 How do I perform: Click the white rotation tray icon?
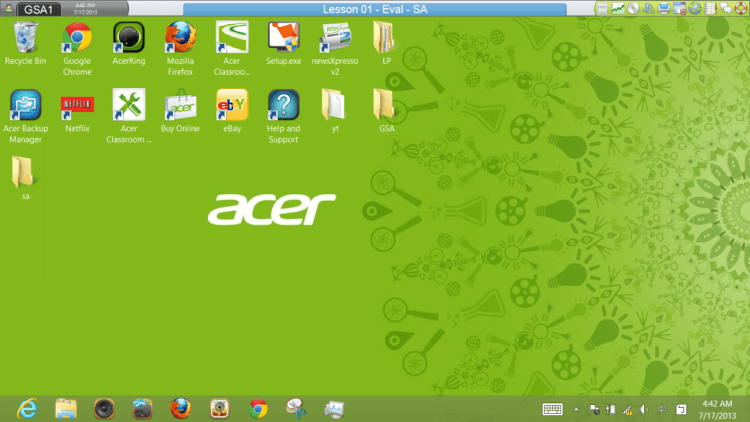point(681,410)
